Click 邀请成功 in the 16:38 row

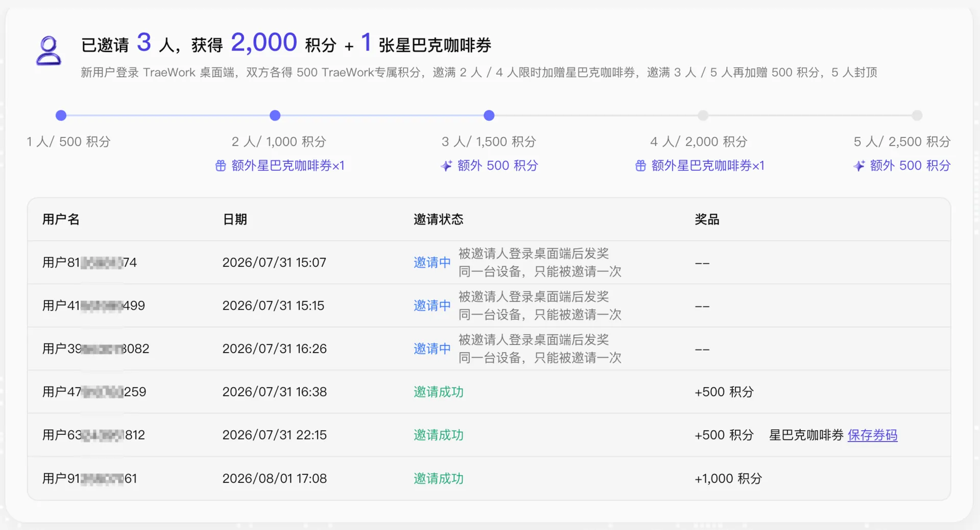coord(438,392)
